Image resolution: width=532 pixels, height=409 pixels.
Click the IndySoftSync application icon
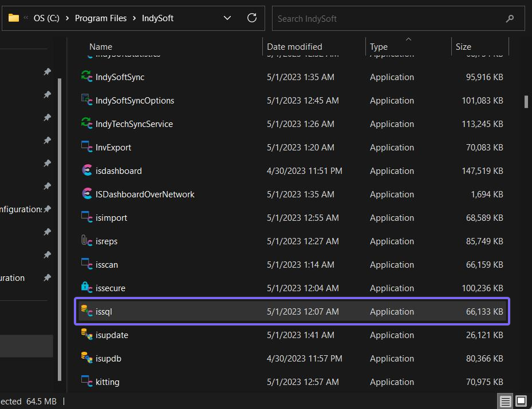click(x=86, y=77)
